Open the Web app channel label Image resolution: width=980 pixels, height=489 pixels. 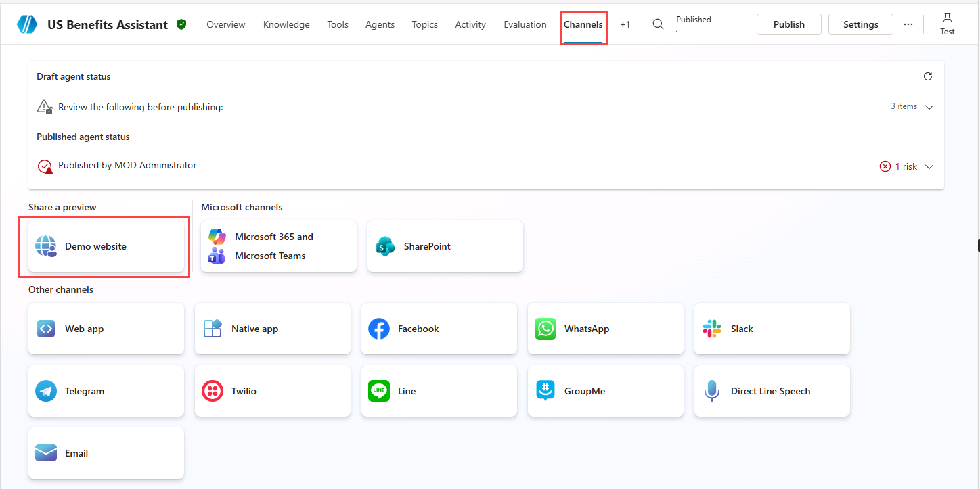85,329
